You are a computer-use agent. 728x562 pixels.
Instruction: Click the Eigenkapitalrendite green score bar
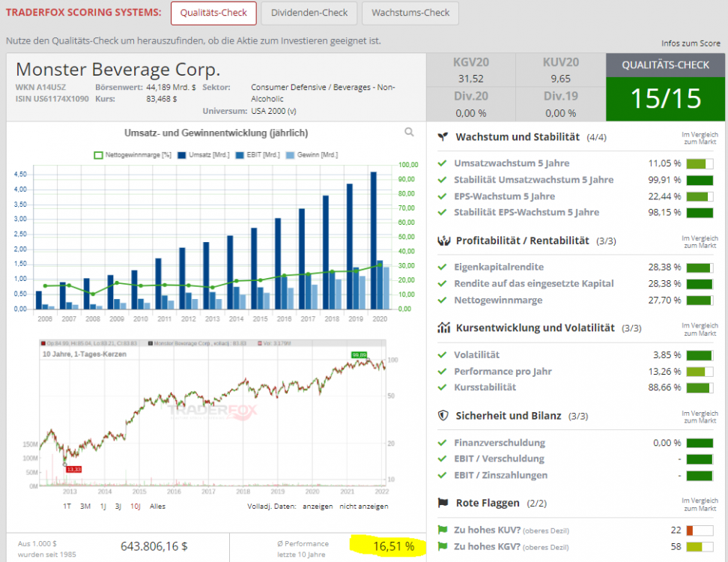click(x=700, y=268)
